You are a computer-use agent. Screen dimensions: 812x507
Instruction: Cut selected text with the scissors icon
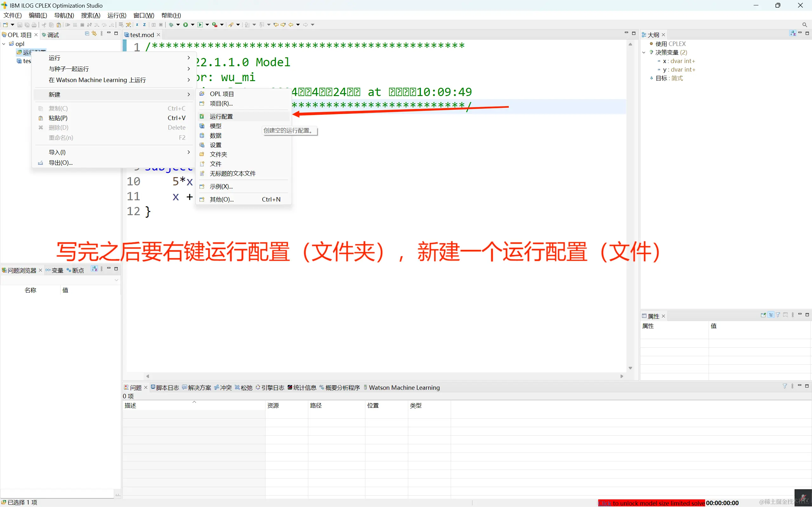pos(44,24)
